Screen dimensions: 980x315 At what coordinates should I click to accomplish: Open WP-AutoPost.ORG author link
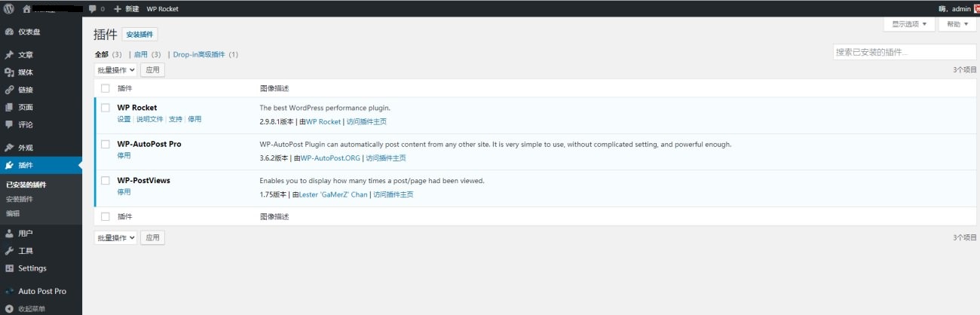coord(330,157)
